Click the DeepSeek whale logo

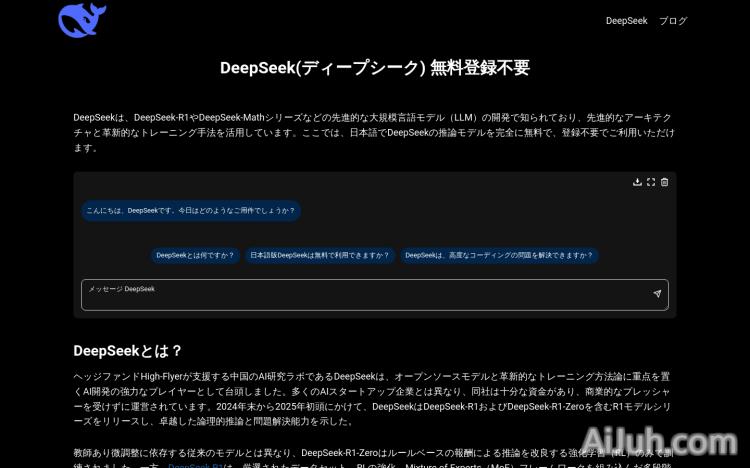[82, 20]
